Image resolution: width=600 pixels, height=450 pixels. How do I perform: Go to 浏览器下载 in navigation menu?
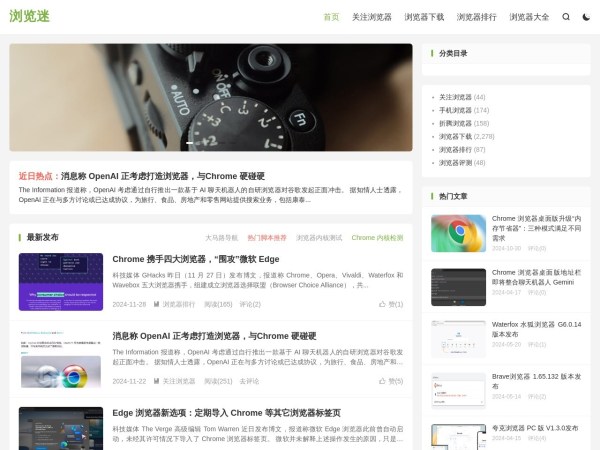(424, 17)
